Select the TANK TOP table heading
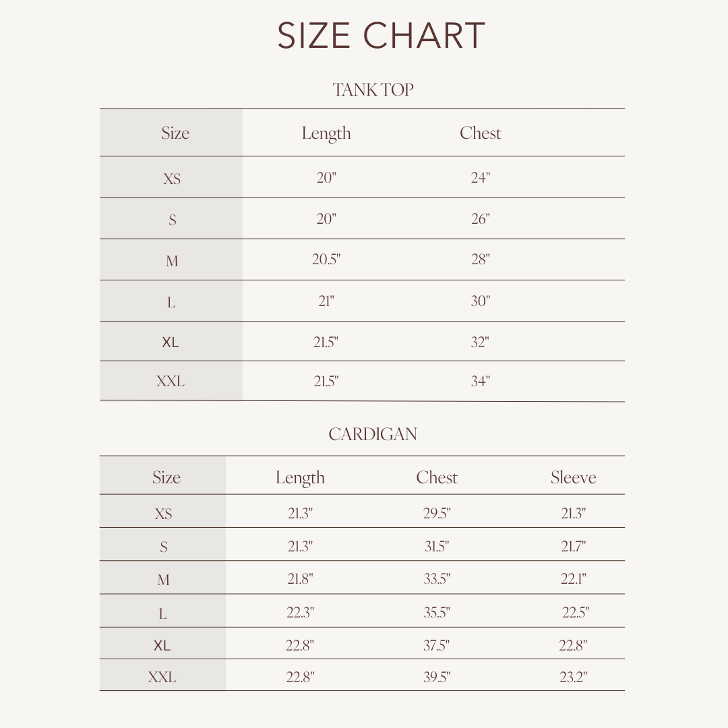The image size is (728, 728). point(373,90)
